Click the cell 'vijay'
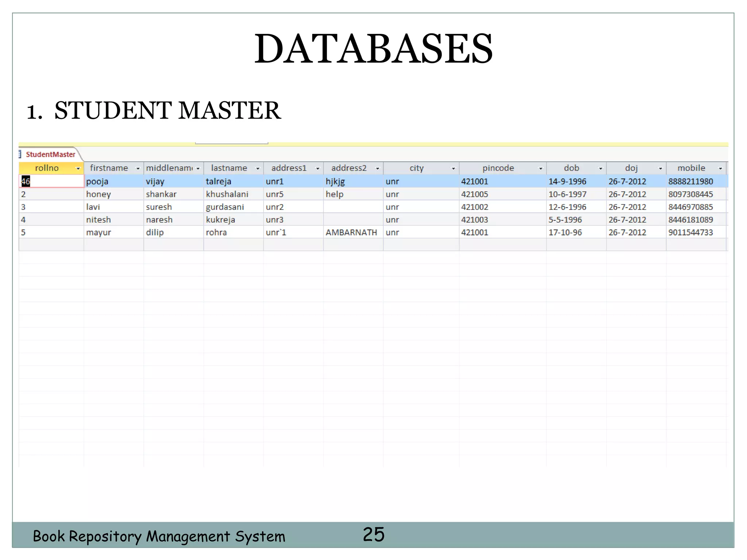747x560 pixels. tap(174, 181)
